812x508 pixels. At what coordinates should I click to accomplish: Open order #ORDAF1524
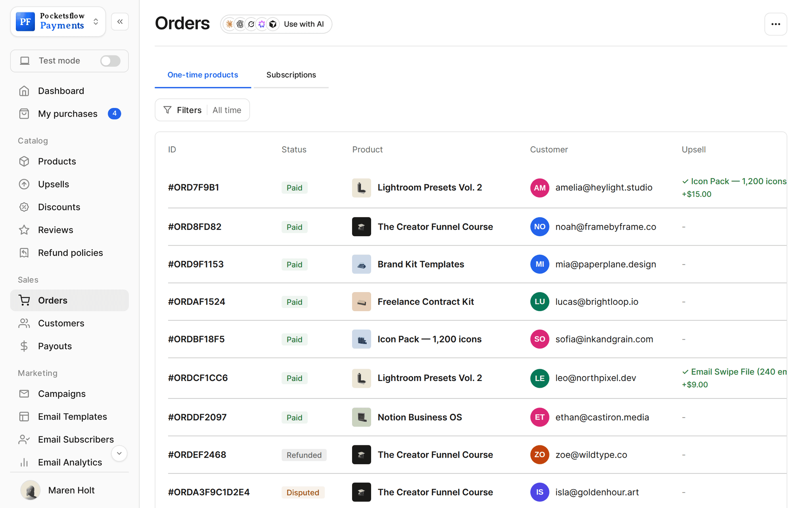pyautogui.click(x=197, y=302)
